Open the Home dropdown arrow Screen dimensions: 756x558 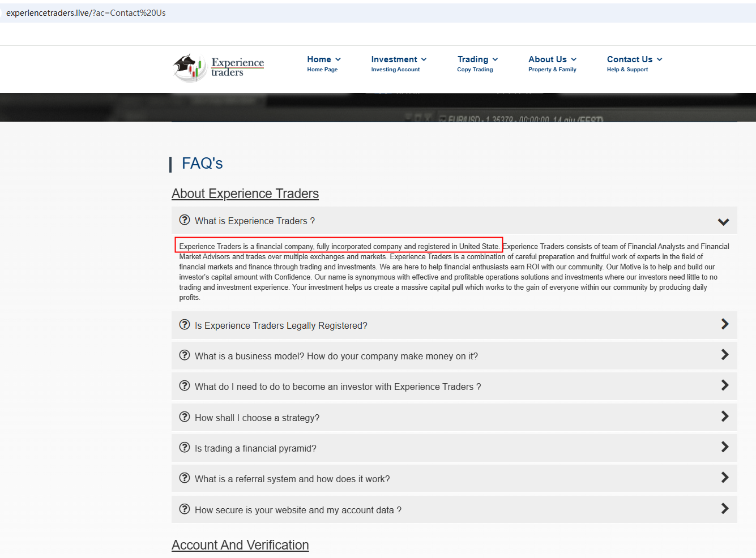point(338,59)
